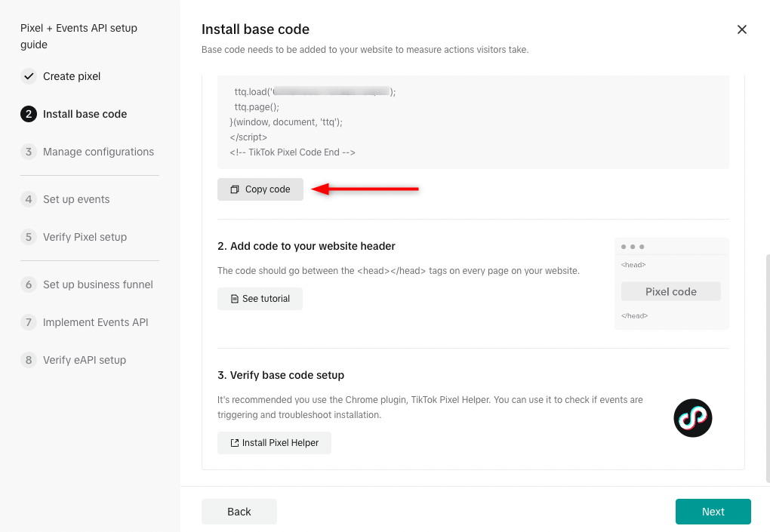
Task: Close the Install base code dialog
Action: 741,29
